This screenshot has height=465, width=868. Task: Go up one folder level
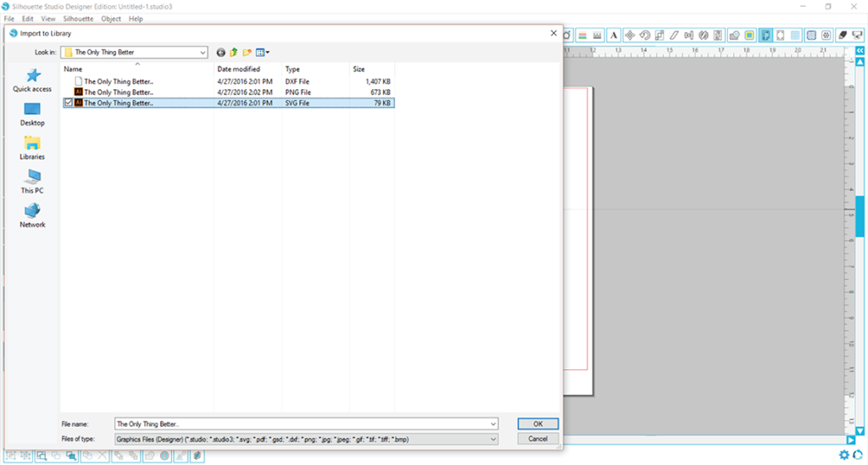tap(234, 52)
